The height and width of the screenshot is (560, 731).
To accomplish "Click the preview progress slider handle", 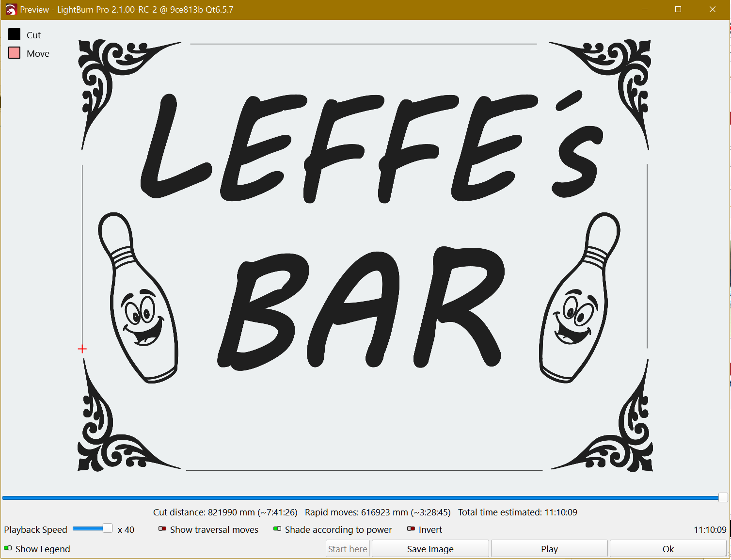I will [x=723, y=497].
